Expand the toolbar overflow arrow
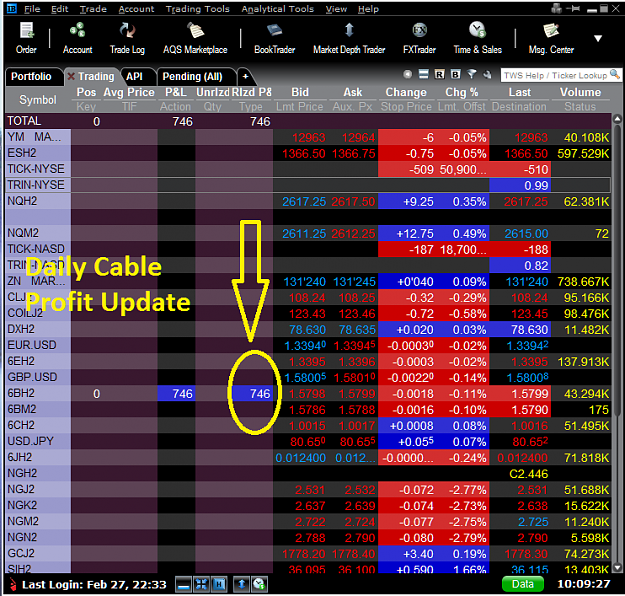Screen dimensions: 625x596 [x=597, y=39]
